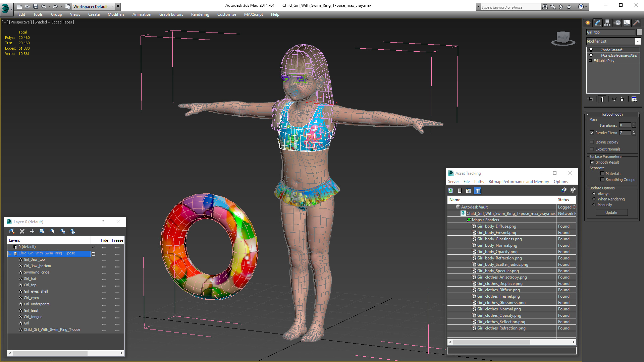Open the Display command panel tab
The height and width of the screenshot is (362, 644).
click(x=627, y=23)
